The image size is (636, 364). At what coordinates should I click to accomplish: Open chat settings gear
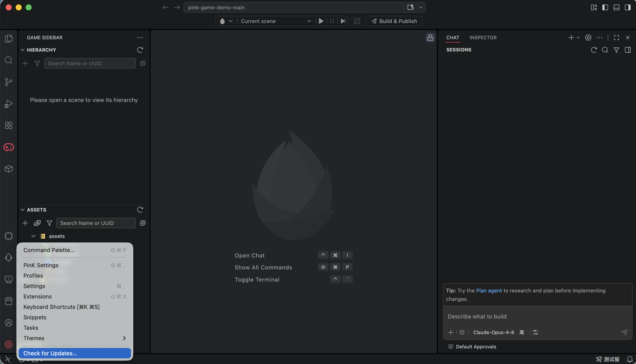tap(588, 38)
